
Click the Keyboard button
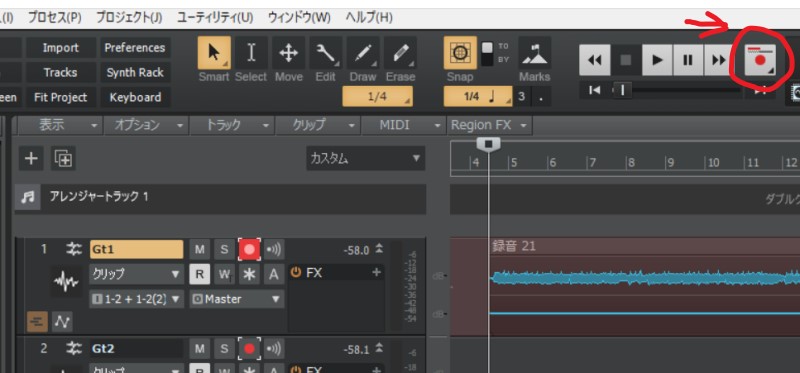(135, 97)
